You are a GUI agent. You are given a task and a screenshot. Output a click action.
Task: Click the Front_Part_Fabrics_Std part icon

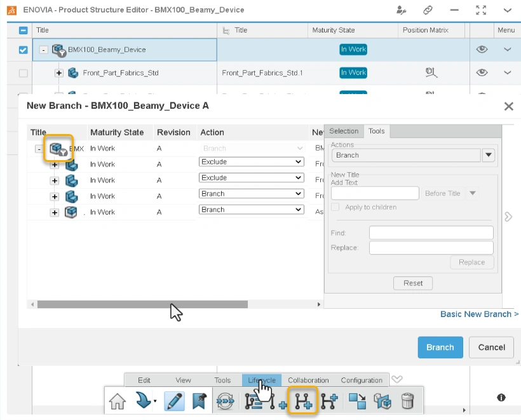pyautogui.click(x=73, y=73)
